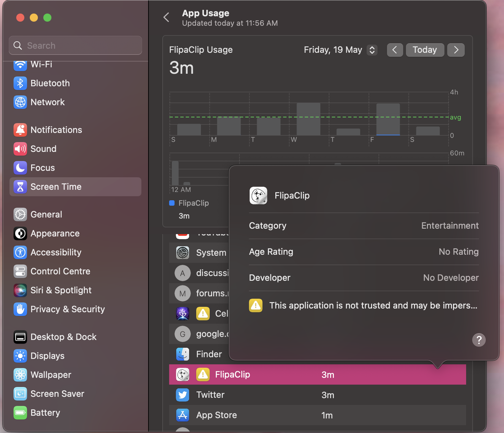
Task: Click the Screen Saver icon
Action: point(20,394)
